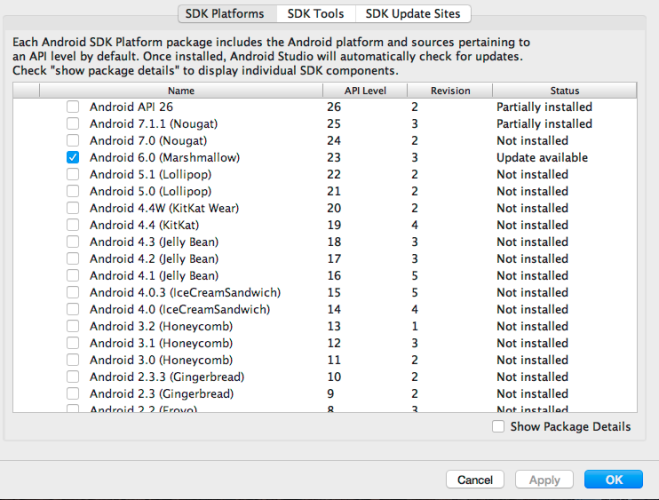Check the Android 4.4 (KitKat) checkbox
Screen dimensions: 659x500
tap(73, 225)
